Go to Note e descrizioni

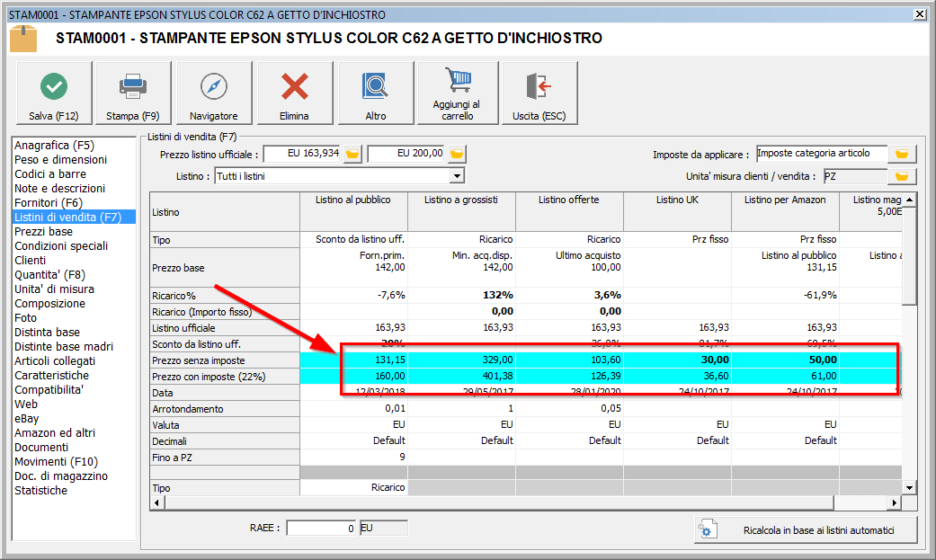point(59,188)
